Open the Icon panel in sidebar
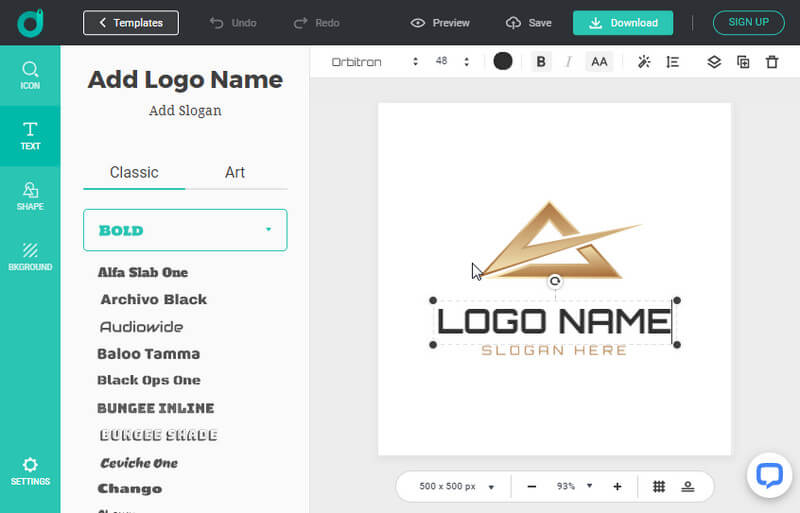The image size is (800, 513). pyautogui.click(x=30, y=76)
